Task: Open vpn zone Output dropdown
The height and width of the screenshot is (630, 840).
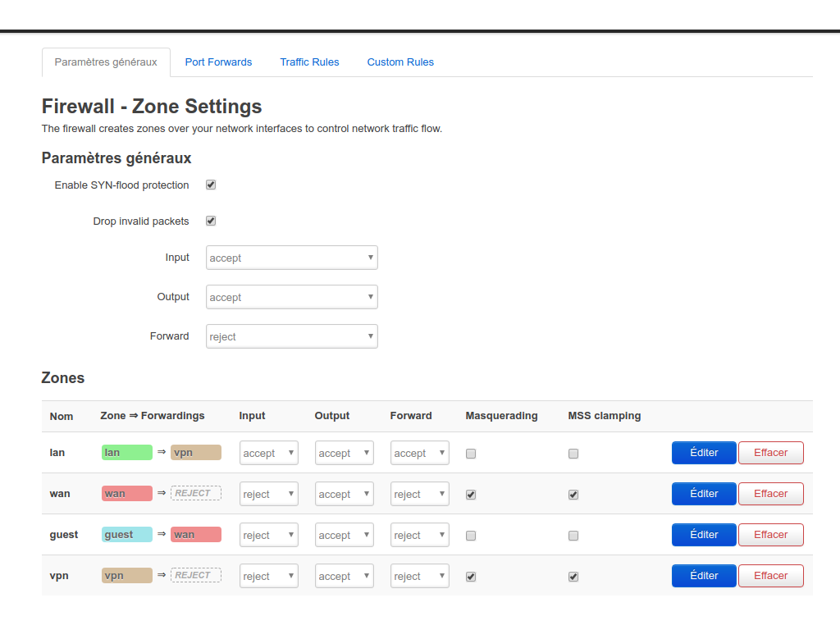Action: [x=344, y=576]
